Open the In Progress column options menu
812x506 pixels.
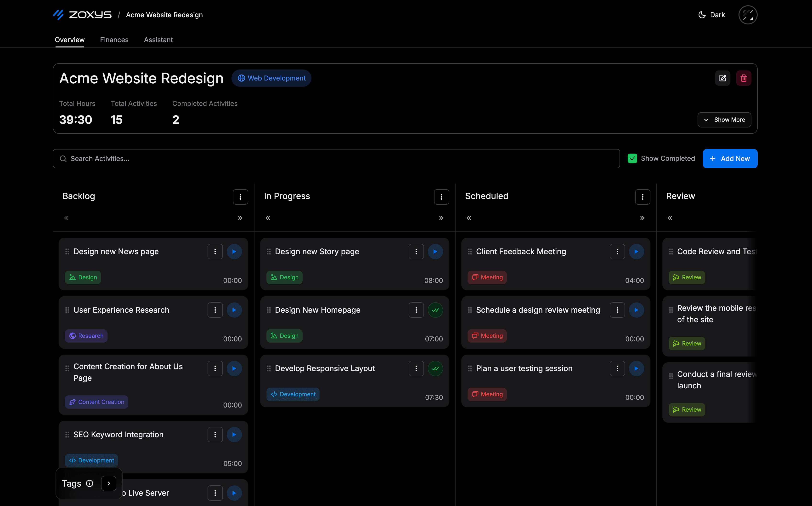(x=442, y=197)
